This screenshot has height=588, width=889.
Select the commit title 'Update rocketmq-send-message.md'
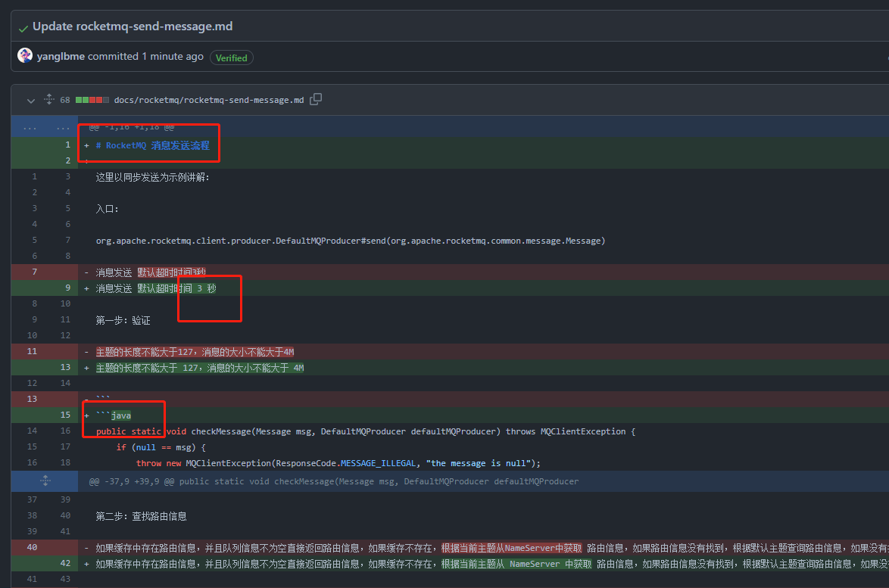133,26
